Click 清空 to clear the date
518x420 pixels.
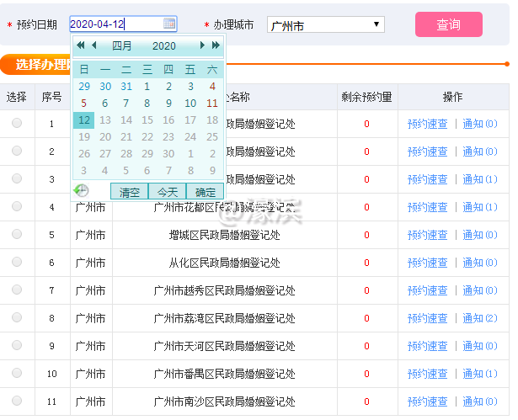pyautogui.click(x=130, y=192)
